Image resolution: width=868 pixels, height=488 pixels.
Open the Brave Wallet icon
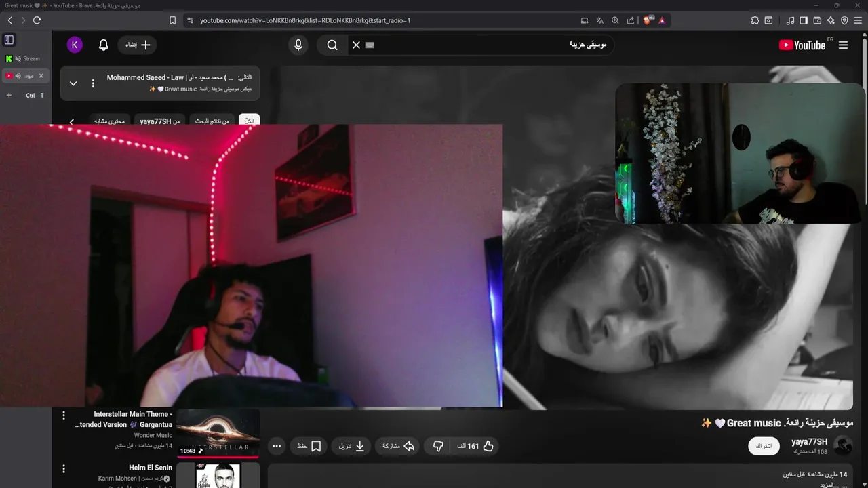pyautogui.click(x=817, y=20)
